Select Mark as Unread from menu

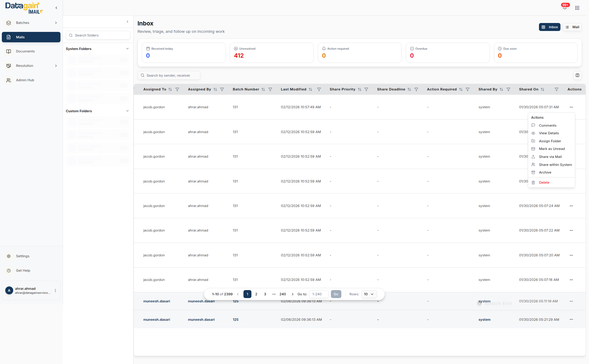point(552,149)
